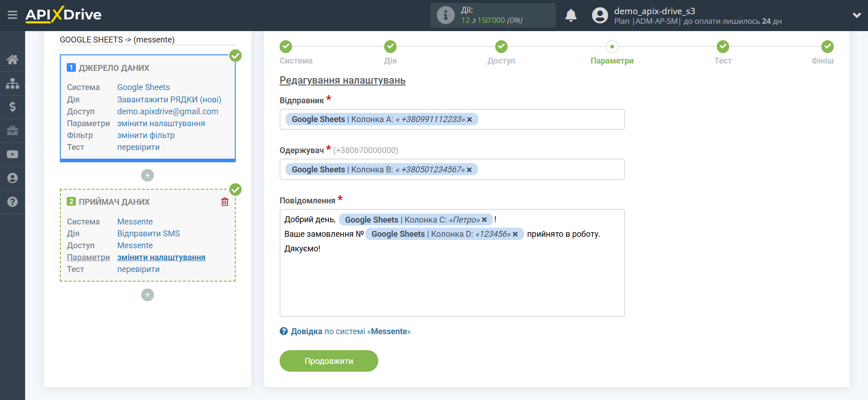Click перевірити in the data source block
868x400 pixels.
[138, 147]
